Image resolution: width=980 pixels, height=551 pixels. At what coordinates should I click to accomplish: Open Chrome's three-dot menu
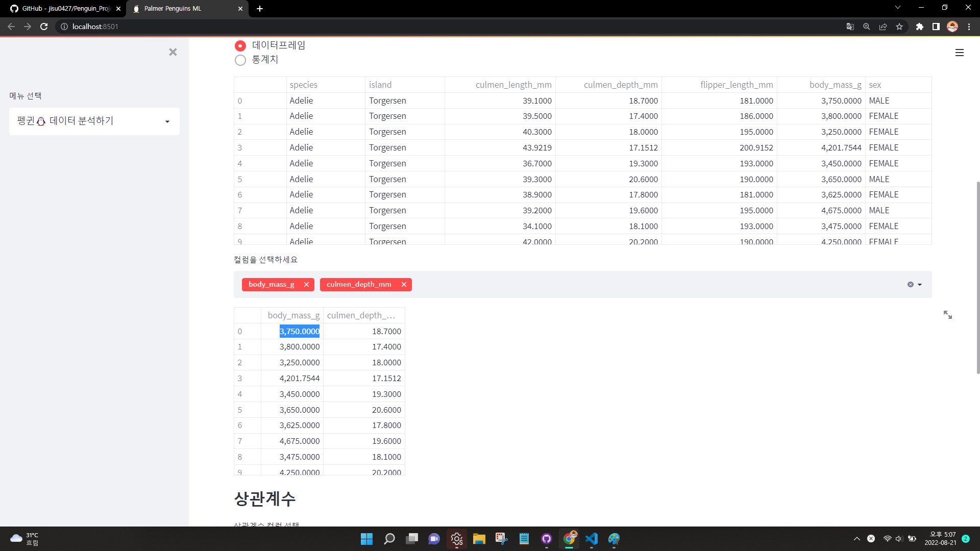coord(969,27)
